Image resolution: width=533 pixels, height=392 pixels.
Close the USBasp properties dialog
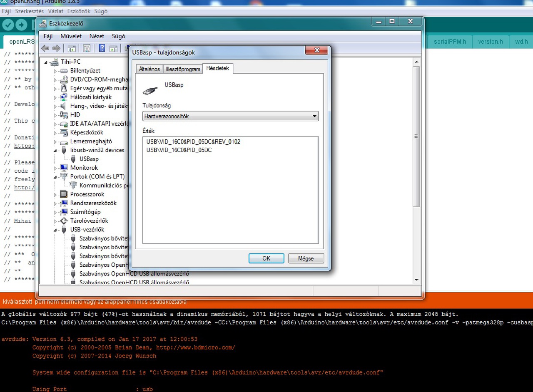(317, 50)
